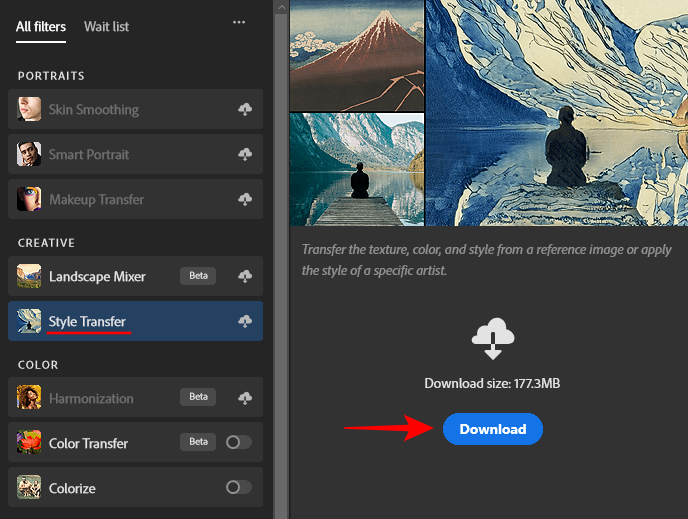
Task: Click the CREATIVE section heading
Action: click(46, 243)
